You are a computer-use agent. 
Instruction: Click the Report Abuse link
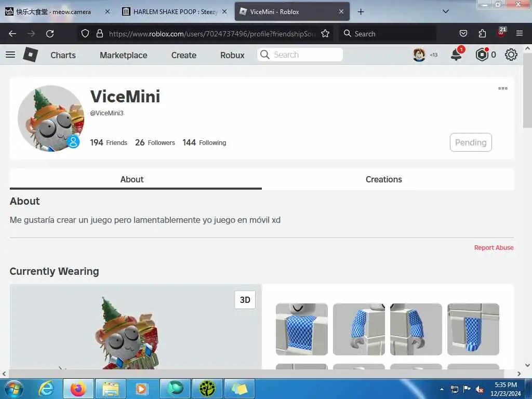pos(494,248)
